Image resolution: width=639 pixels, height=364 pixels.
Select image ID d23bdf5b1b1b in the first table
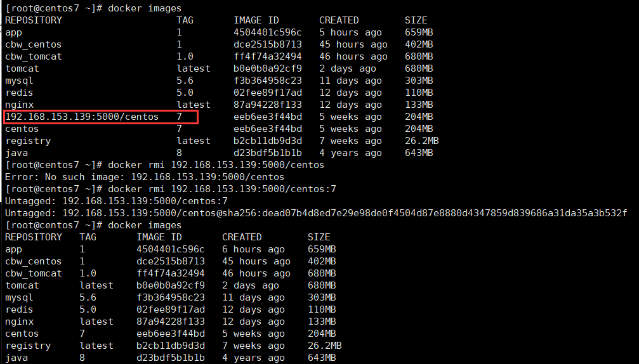click(x=268, y=153)
